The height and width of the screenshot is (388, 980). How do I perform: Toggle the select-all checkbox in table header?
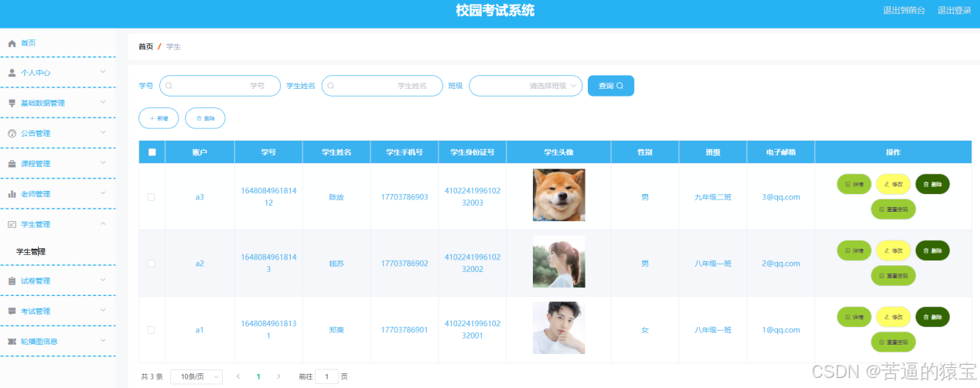click(x=152, y=152)
